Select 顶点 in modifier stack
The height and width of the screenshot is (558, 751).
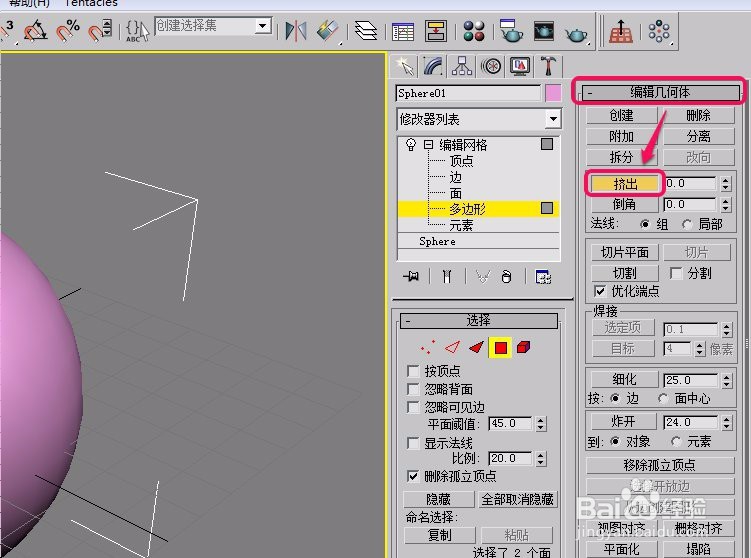pos(461,161)
